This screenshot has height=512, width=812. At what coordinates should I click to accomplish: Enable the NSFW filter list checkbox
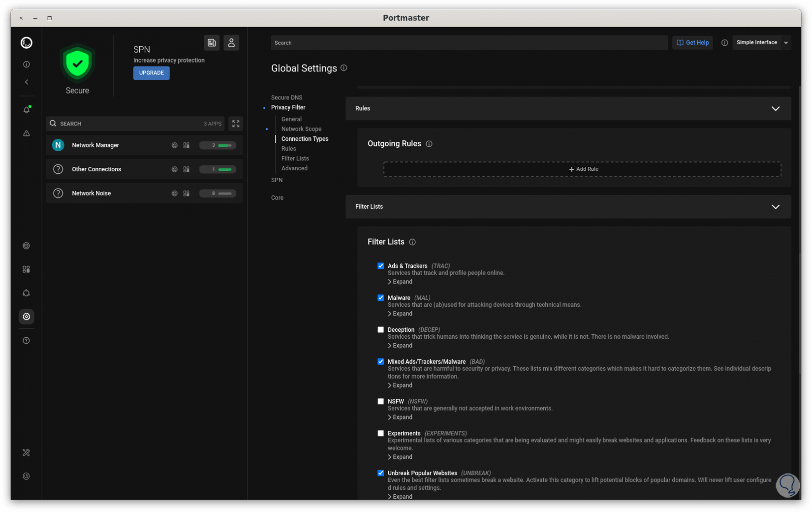coord(380,402)
